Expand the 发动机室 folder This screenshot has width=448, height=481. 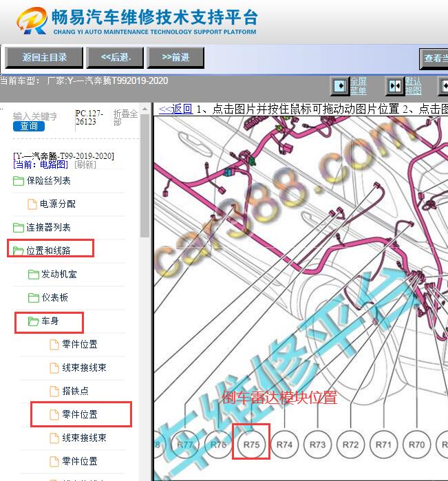(x=59, y=274)
